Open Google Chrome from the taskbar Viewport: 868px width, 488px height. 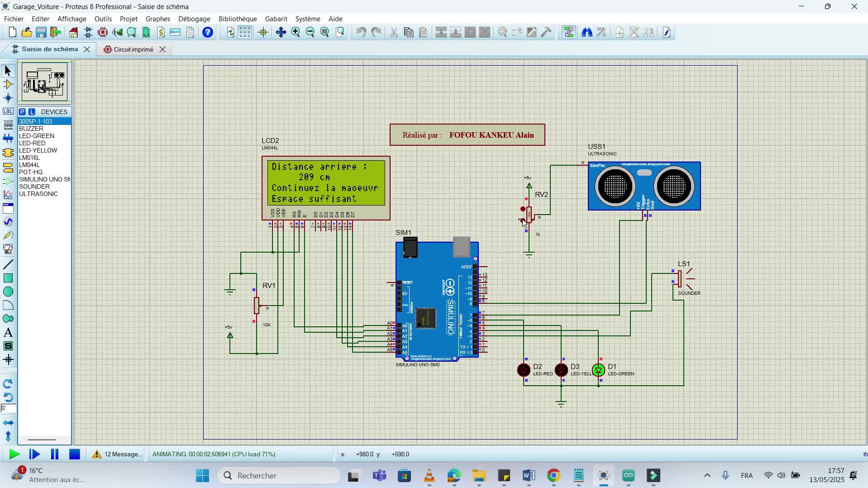(x=554, y=475)
